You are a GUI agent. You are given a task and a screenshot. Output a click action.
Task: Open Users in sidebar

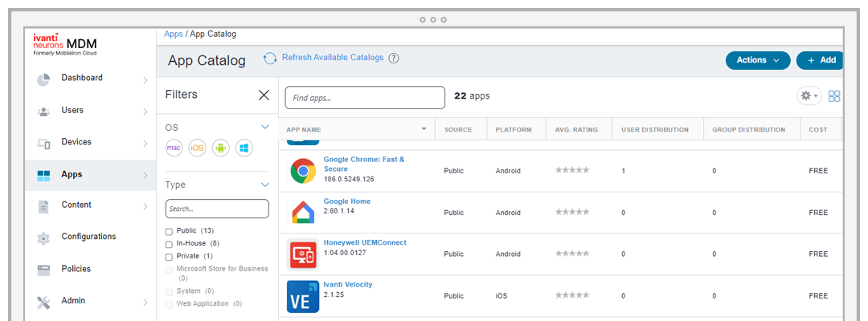coord(72,110)
